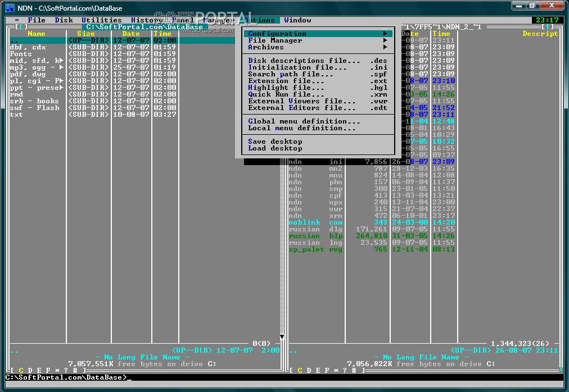
Task: Click right panel zoom arrow icon
Action: coord(548,27)
